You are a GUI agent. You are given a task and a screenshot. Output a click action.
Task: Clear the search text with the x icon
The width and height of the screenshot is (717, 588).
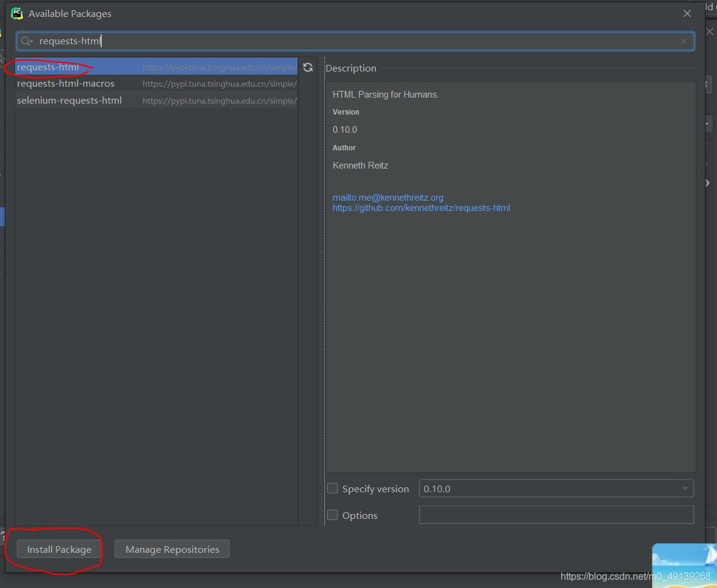683,41
